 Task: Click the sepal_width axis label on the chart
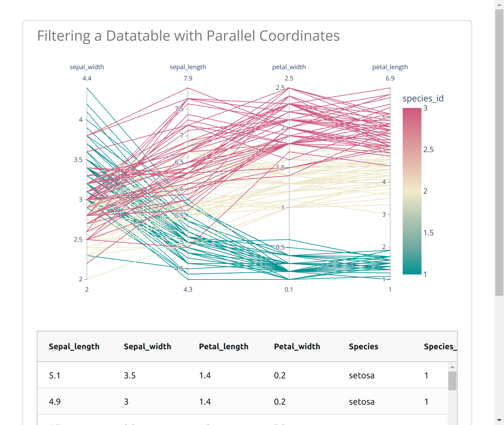[87, 67]
